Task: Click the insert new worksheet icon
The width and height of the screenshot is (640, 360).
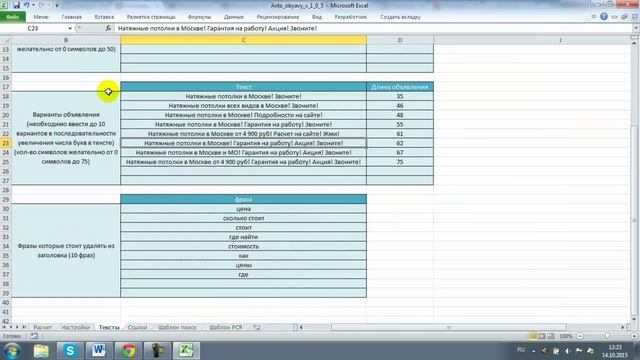Action: pyautogui.click(x=256, y=327)
